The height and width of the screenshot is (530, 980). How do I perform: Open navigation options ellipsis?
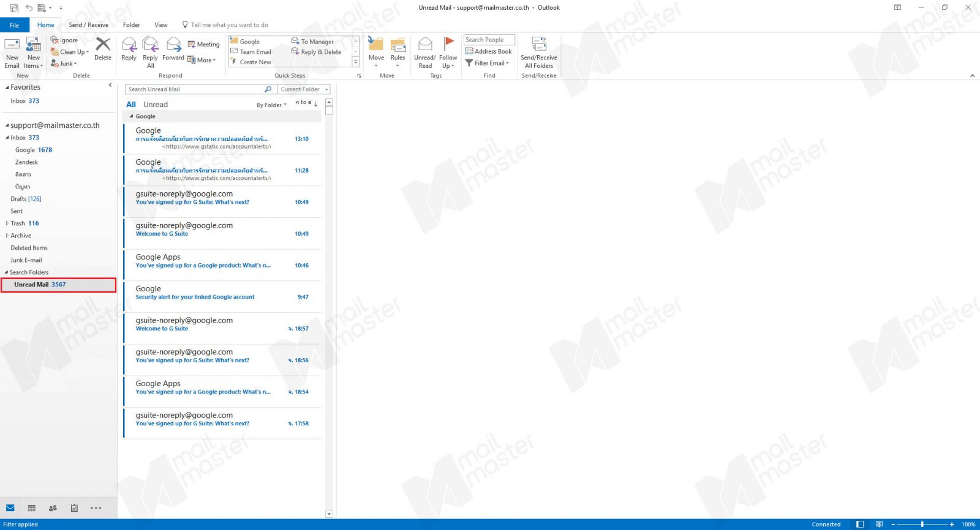[96, 508]
